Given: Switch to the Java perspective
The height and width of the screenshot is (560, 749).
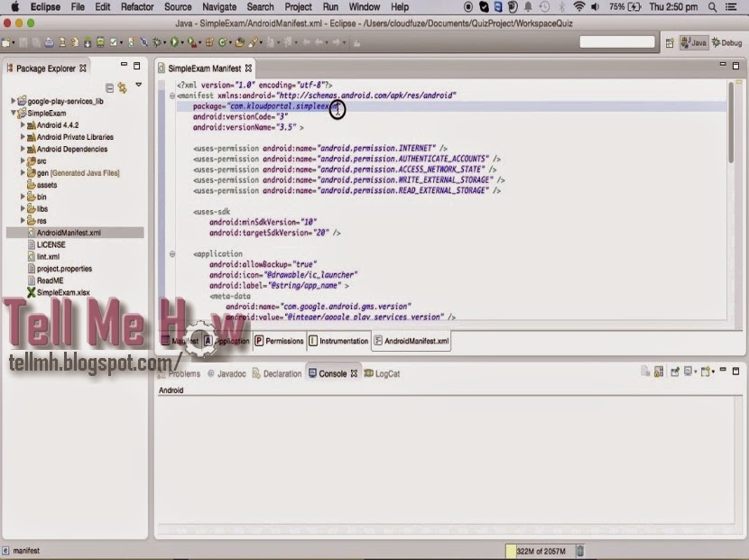Looking at the screenshot, I should click(694, 43).
